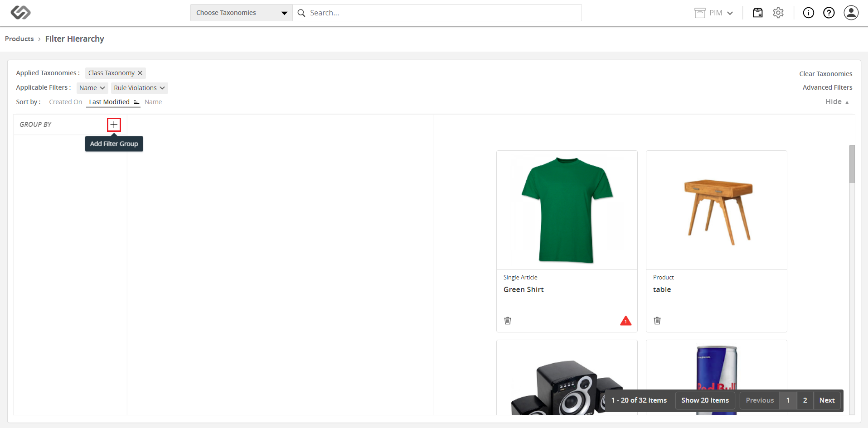868x428 pixels.
Task: Open the speaker product thumbnail
Action: (x=567, y=378)
